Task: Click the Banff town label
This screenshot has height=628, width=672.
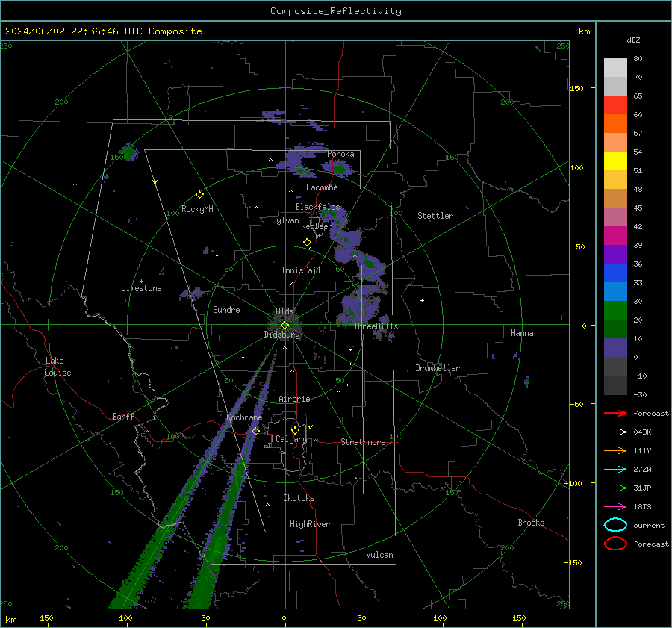Action: (x=123, y=417)
